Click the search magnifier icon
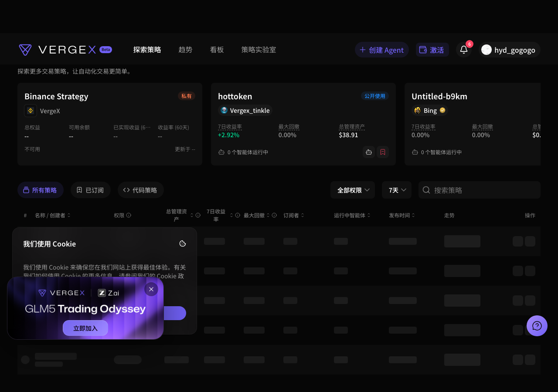This screenshot has height=392, width=558. tap(427, 190)
